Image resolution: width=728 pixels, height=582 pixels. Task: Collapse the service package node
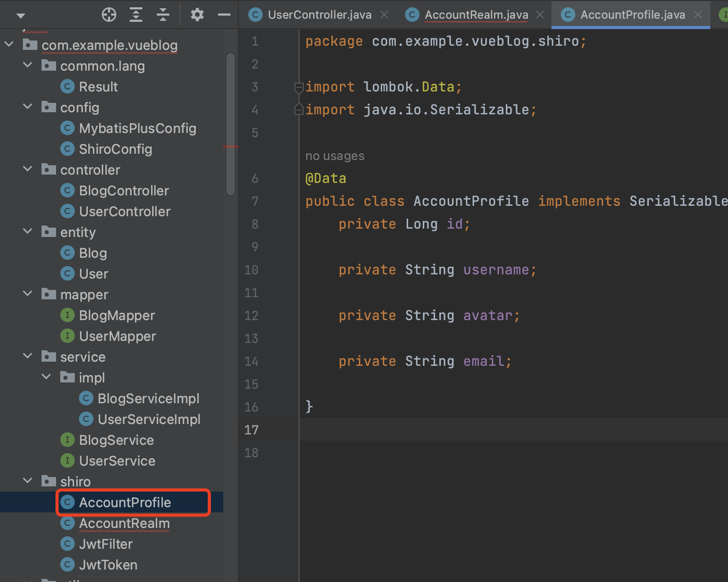[28, 356]
